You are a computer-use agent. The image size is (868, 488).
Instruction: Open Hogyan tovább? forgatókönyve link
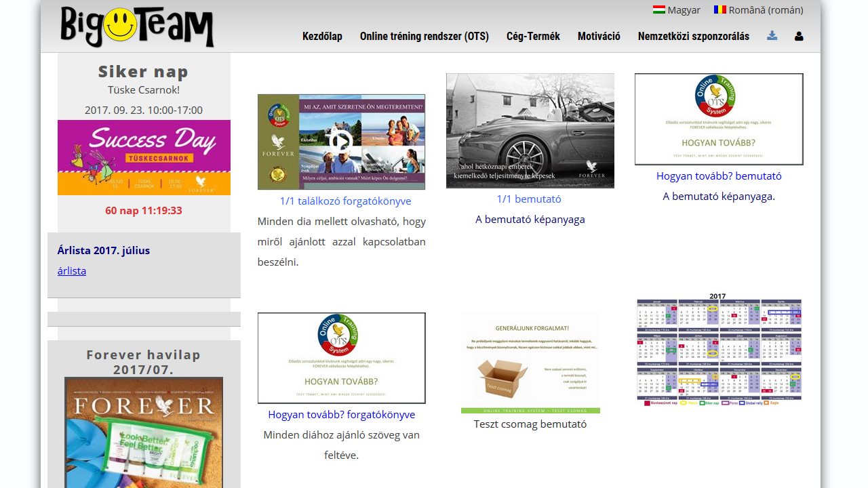point(342,415)
